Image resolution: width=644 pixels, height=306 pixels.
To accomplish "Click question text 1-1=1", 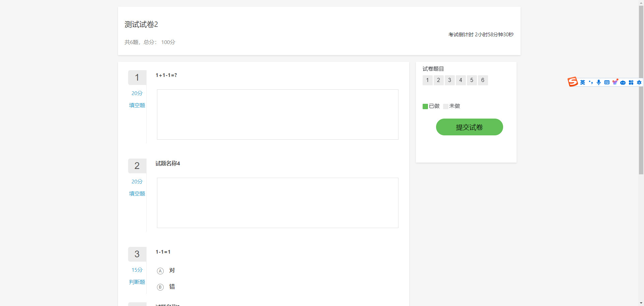I will point(163,252).
